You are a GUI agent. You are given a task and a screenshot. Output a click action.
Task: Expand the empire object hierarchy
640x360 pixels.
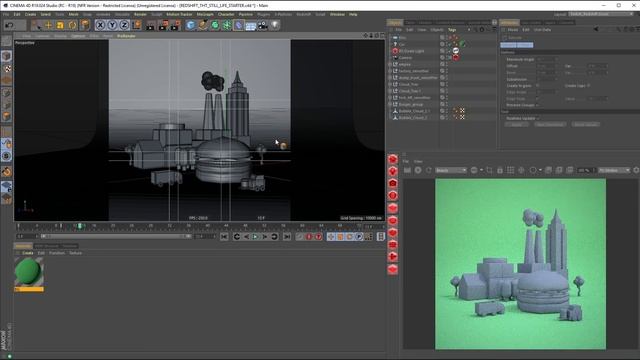(390, 64)
